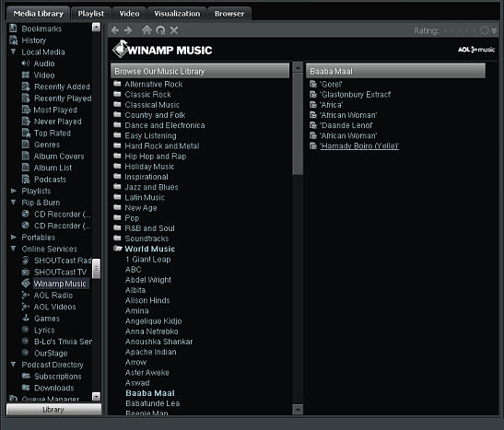Click the Library button at bottom
The width and height of the screenshot is (504, 430).
[x=53, y=410]
